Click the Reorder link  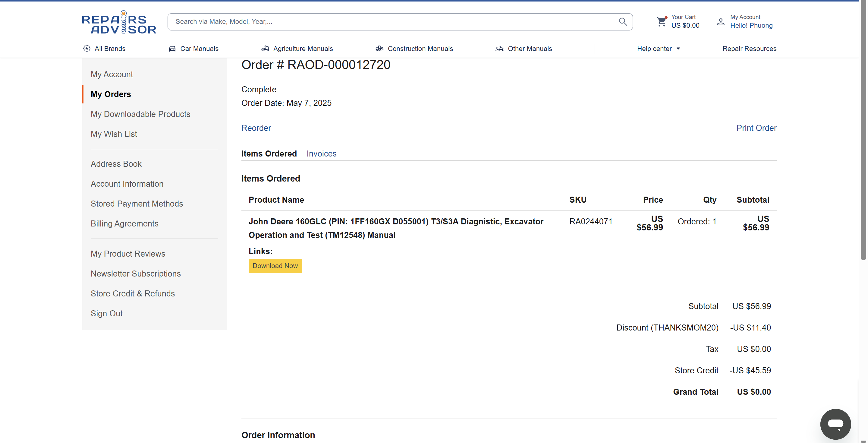(x=256, y=128)
